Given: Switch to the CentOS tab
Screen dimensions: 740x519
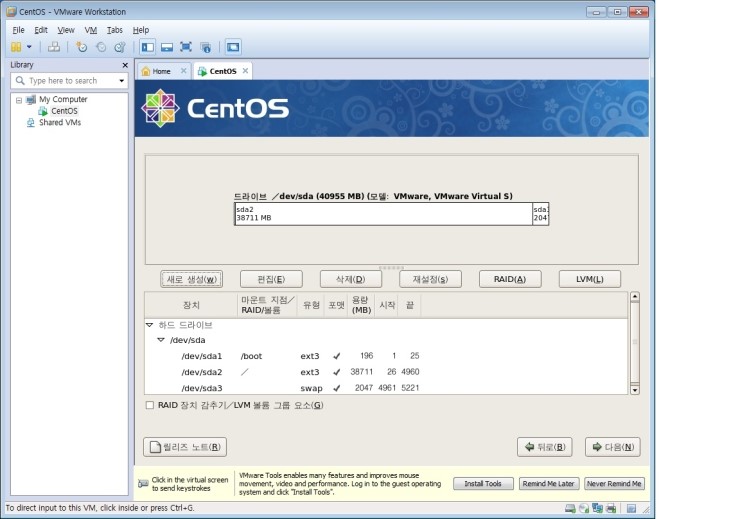Looking at the screenshot, I should (222, 71).
